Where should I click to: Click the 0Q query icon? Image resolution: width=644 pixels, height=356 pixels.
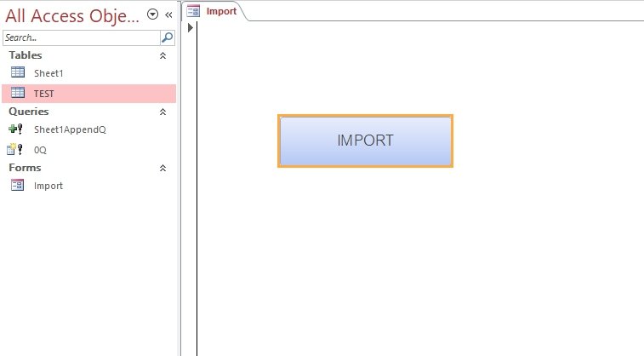[x=15, y=149]
